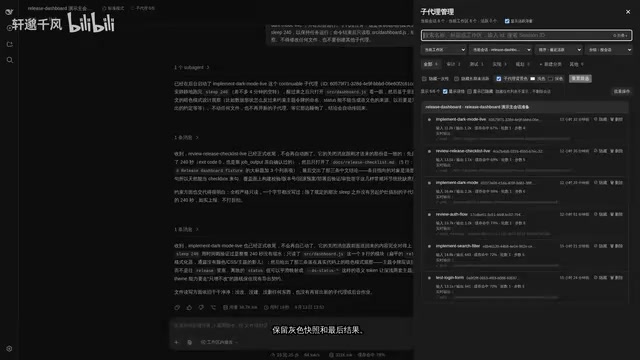The width and height of the screenshot is (640, 360).
Task: Click the file attachment icon in chat input
Action: click(x=189, y=342)
